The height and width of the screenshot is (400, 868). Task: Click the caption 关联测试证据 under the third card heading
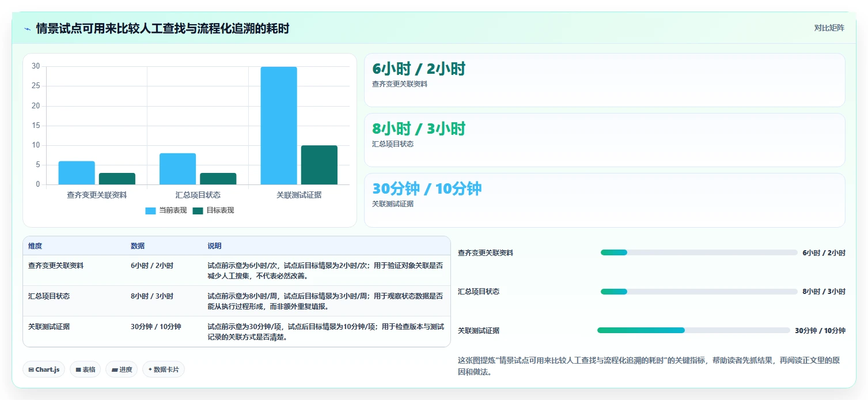click(x=393, y=204)
